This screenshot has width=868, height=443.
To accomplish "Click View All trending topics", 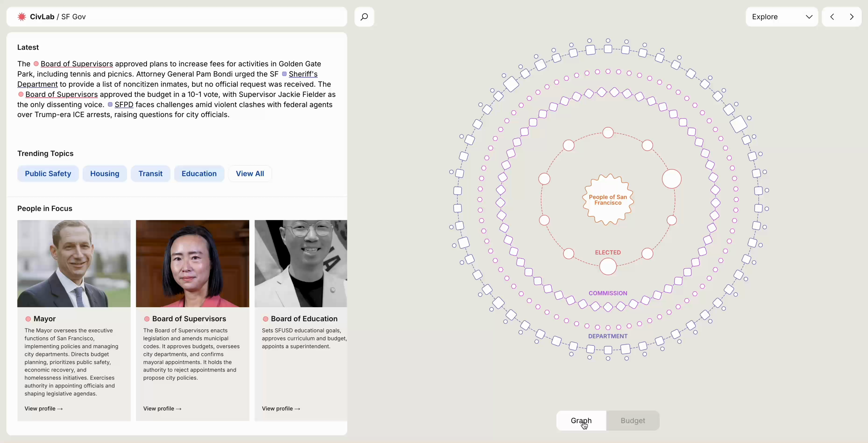I will (x=250, y=174).
